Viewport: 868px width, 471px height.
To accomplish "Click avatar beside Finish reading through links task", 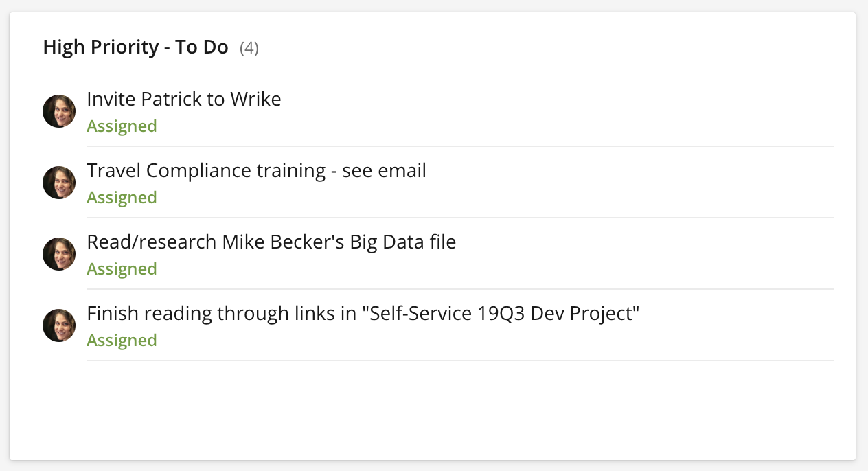I will pos(59,325).
